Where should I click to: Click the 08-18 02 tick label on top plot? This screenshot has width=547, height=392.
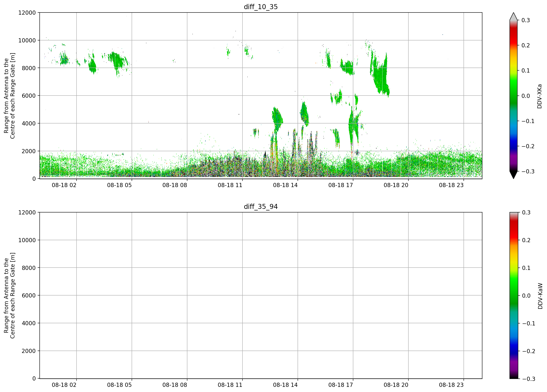(x=64, y=185)
